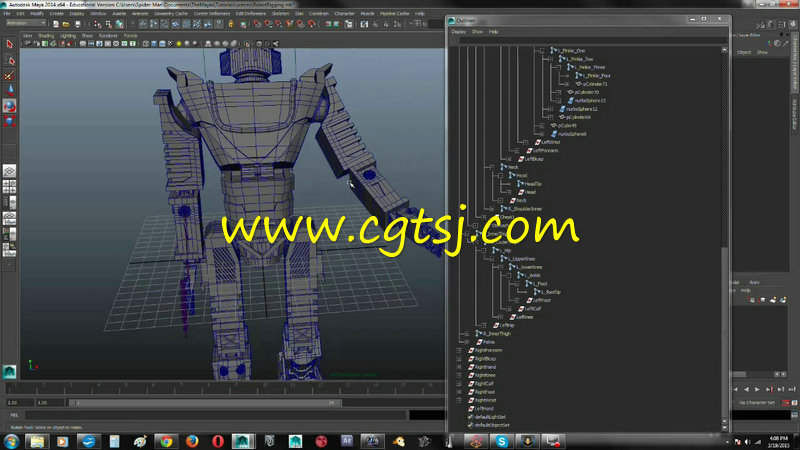Collapse the Neck joint in Outliner
Viewport: 800px width, 450px height.
click(x=492, y=167)
